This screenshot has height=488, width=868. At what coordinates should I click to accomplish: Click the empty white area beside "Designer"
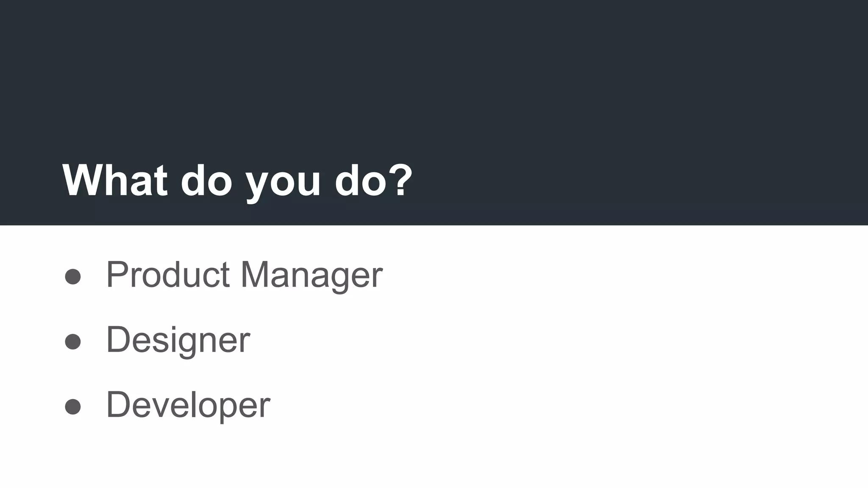tap(551, 340)
